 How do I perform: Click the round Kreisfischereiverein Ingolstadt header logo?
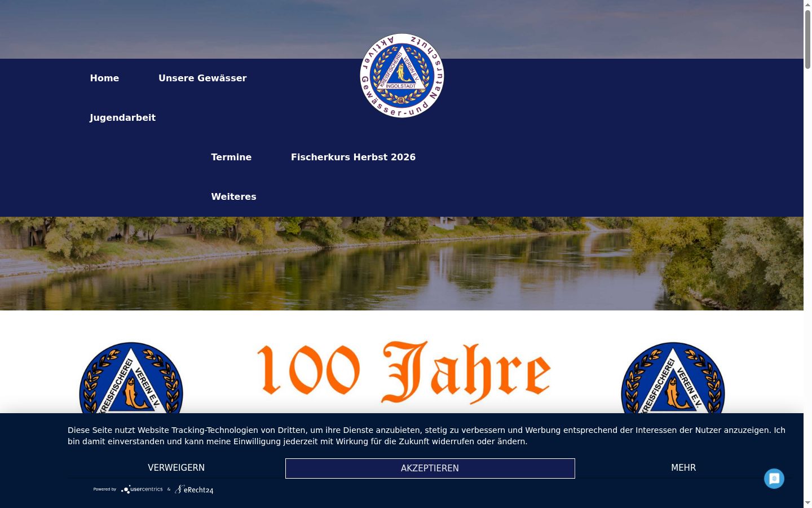pyautogui.click(x=402, y=76)
